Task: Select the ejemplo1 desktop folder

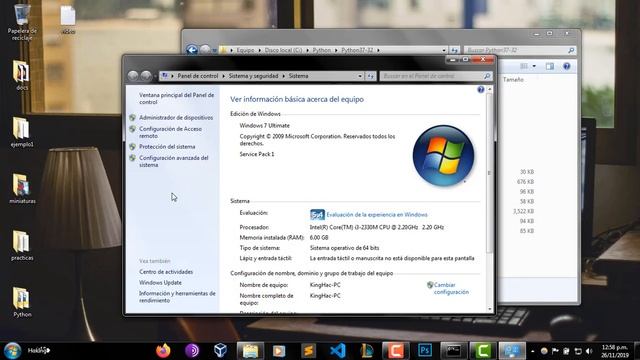Action: [x=22, y=131]
